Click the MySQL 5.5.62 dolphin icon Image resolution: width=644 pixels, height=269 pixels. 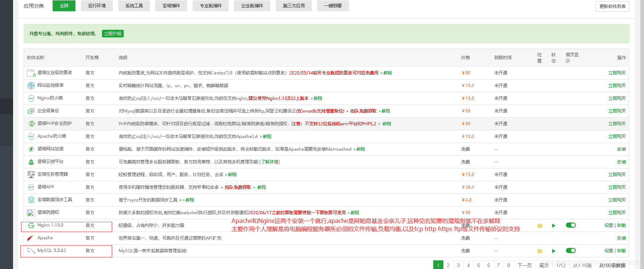31,251
